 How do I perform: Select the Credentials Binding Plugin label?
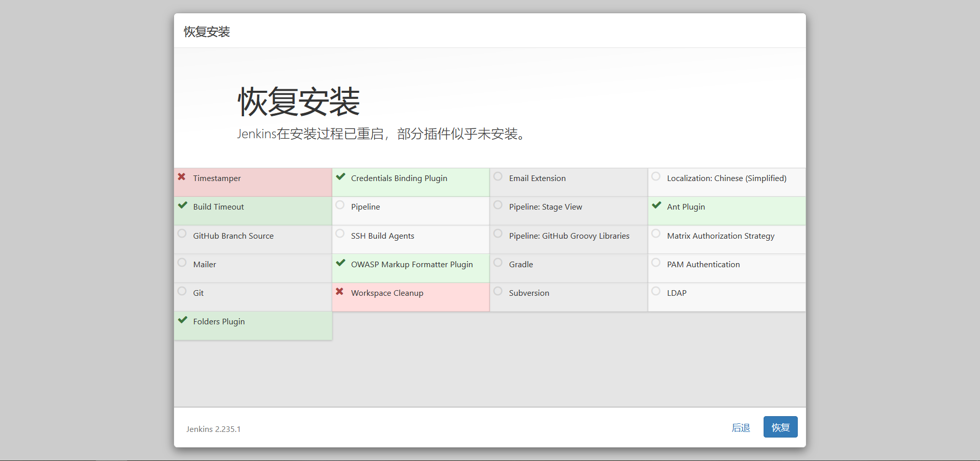point(399,178)
